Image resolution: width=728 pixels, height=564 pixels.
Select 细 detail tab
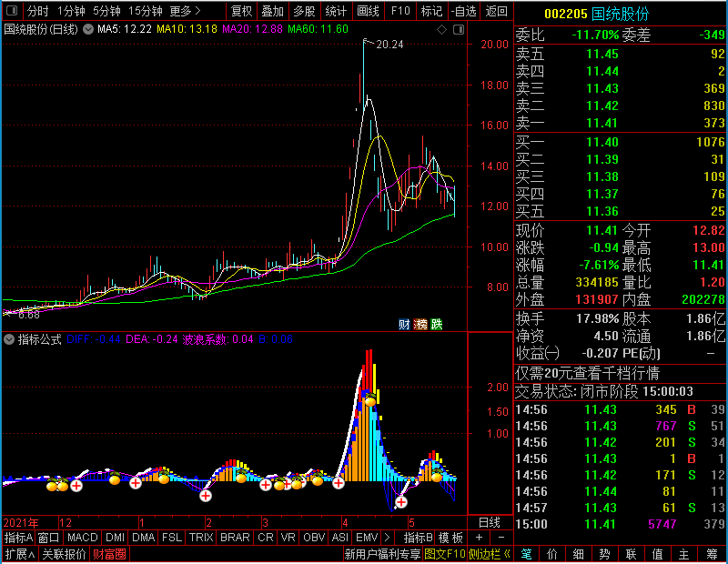click(x=579, y=554)
